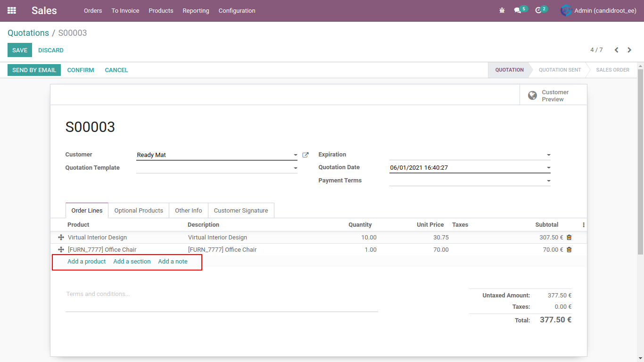Switch to the Customer Signature tab

[x=241, y=211]
